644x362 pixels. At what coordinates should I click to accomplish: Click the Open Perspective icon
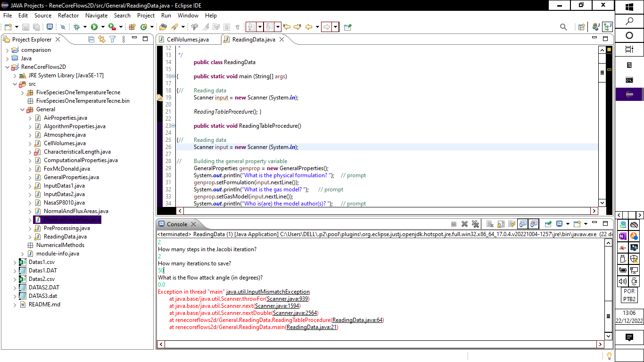click(x=582, y=27)
